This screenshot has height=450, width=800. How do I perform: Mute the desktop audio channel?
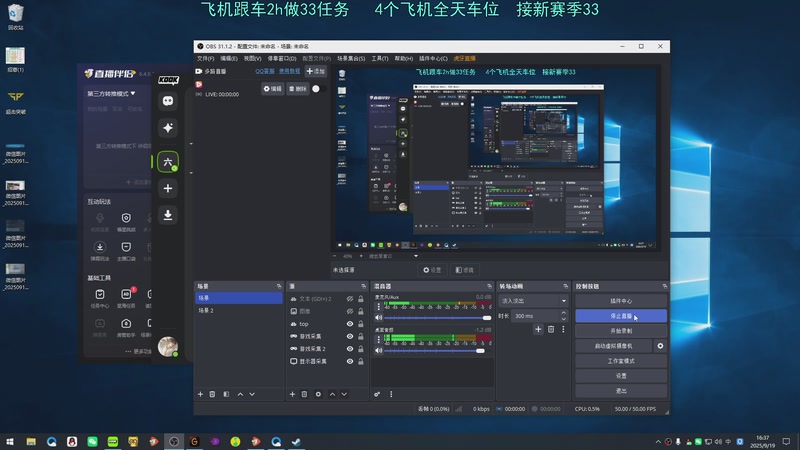(x=379, y=351)
